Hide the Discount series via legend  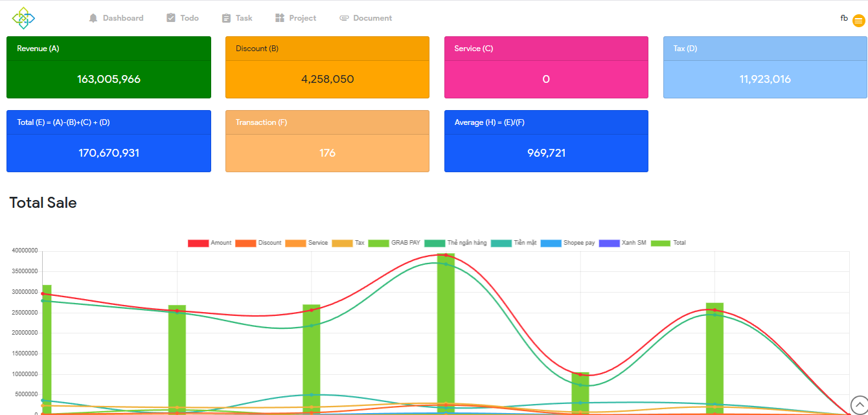(x=258, y=243)
